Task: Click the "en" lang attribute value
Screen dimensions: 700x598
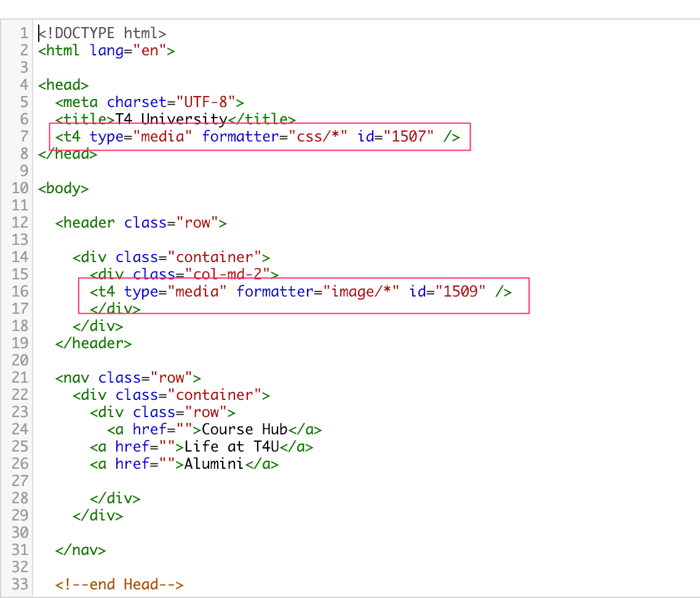Action: tap(151, 50)
